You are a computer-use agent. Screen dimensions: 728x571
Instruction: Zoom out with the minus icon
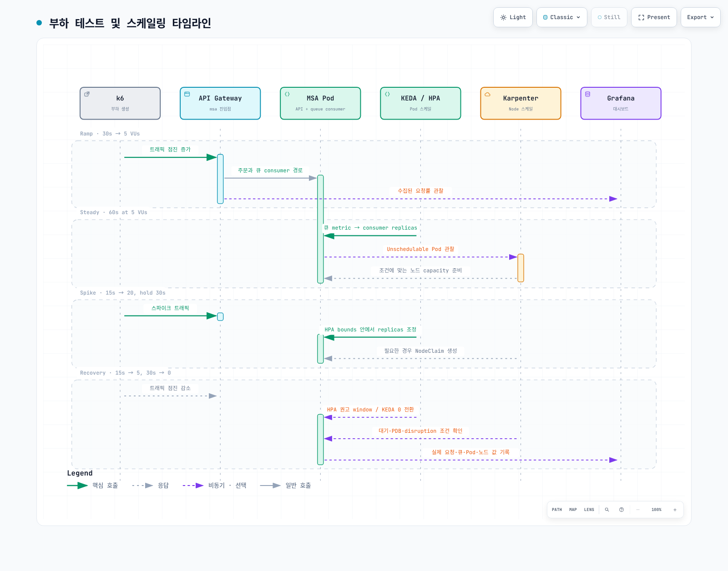[638, 510]
